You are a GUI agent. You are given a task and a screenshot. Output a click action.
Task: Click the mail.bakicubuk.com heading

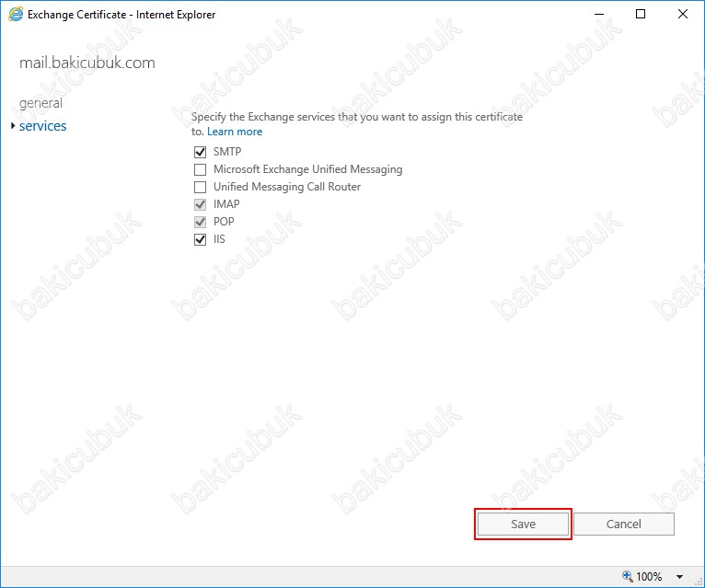tap(87, 63)
